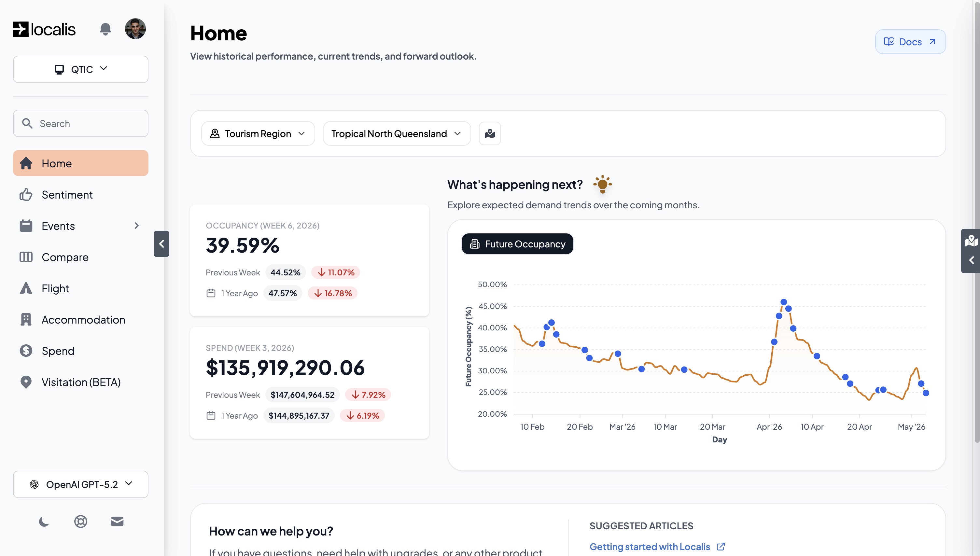Click the notification bell icon

pyautogui.click(x=105, y=29)
